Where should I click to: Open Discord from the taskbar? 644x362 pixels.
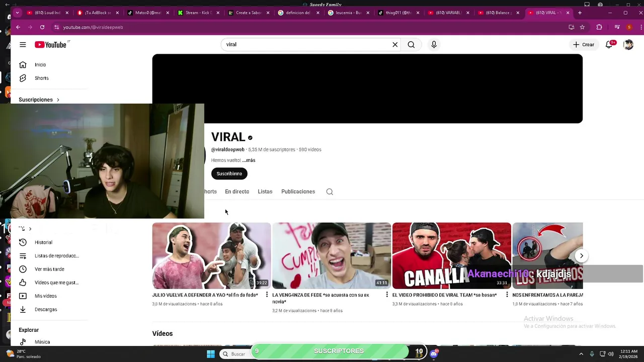tap(434, 354)
